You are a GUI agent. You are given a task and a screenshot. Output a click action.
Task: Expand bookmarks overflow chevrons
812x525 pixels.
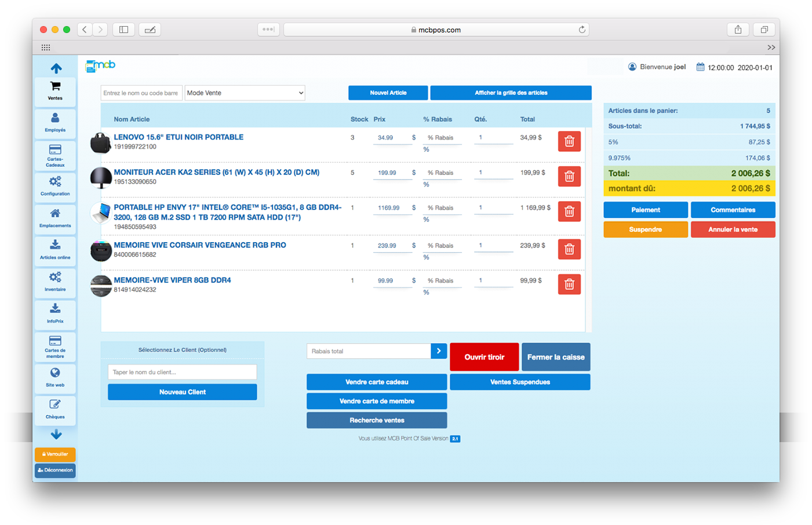pyautogui.click(x=771, y=48)
